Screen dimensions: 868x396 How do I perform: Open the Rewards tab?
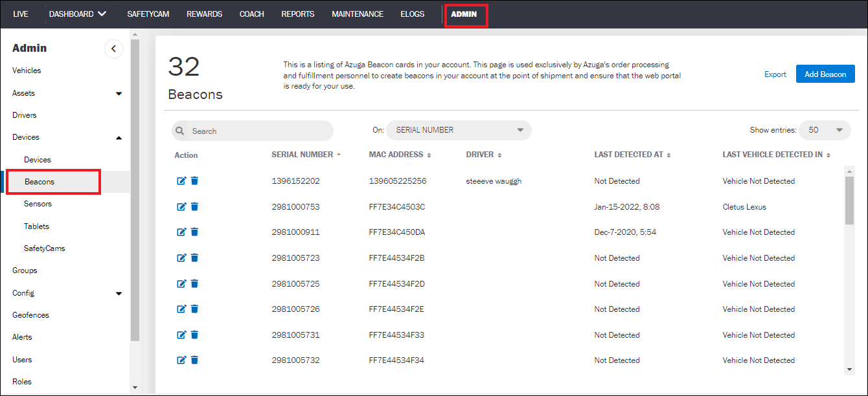tap(204, 14)
